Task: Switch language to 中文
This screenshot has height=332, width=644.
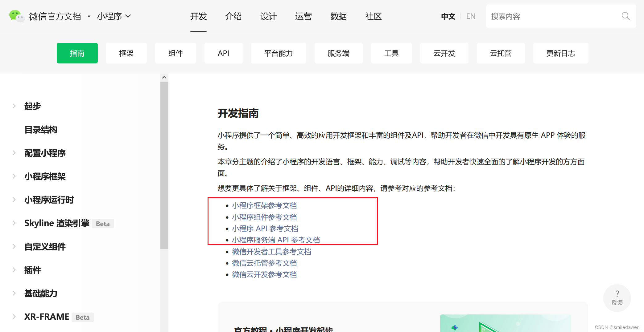Action: pos(448,16)
